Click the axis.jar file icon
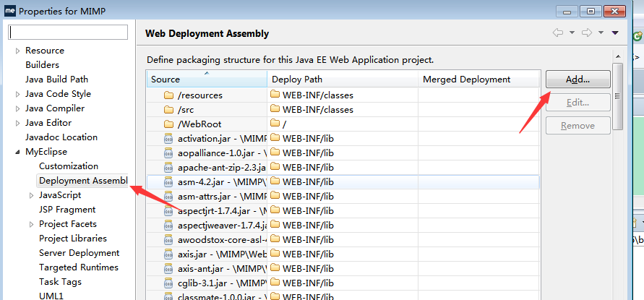 [x=169, y=254]
